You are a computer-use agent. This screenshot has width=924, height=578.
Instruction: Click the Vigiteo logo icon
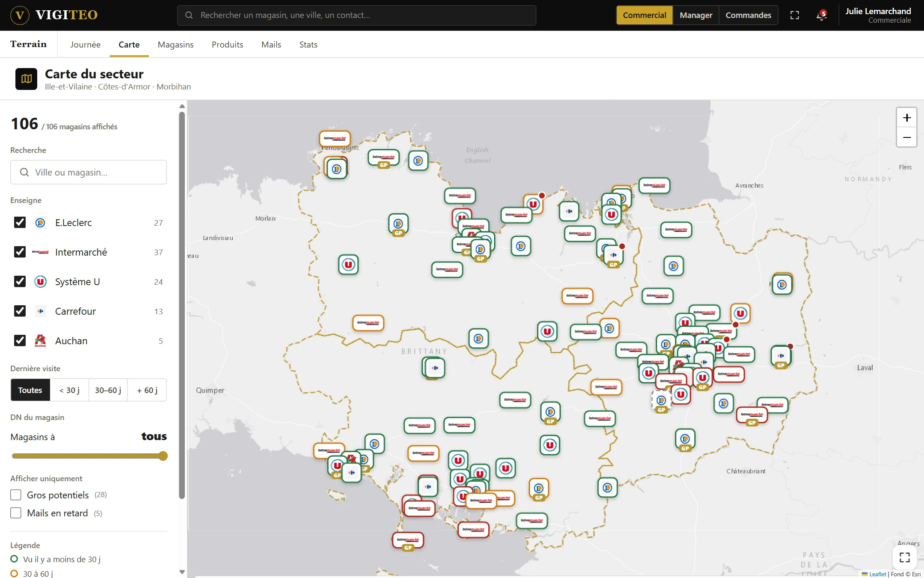(20, 15)
